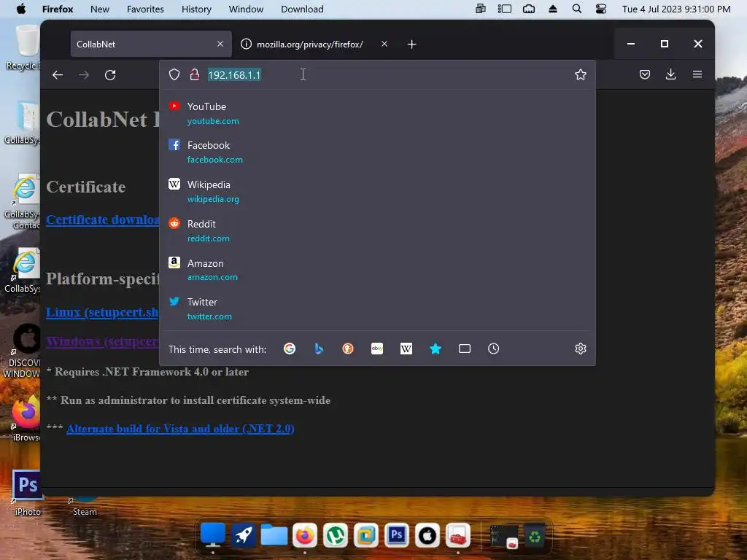This screenshot has width=747, height=560.
Task: Open the recycle bin icon in dock
Action: click(535, 537)
